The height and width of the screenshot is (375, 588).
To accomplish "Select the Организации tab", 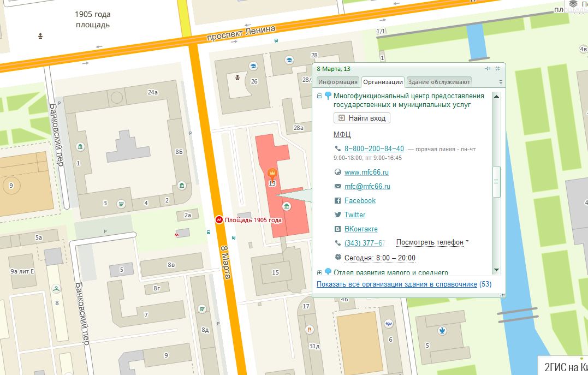I will pyautogui.click(x=383, y=82).
